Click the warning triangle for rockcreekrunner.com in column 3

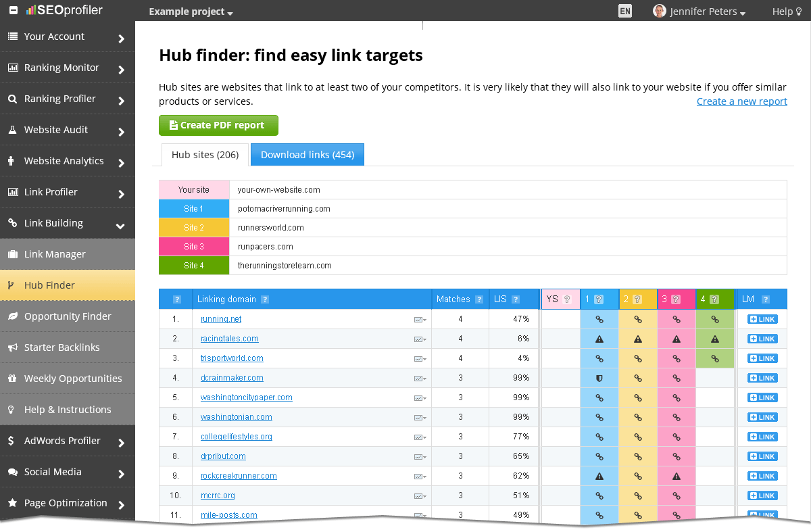677,476
